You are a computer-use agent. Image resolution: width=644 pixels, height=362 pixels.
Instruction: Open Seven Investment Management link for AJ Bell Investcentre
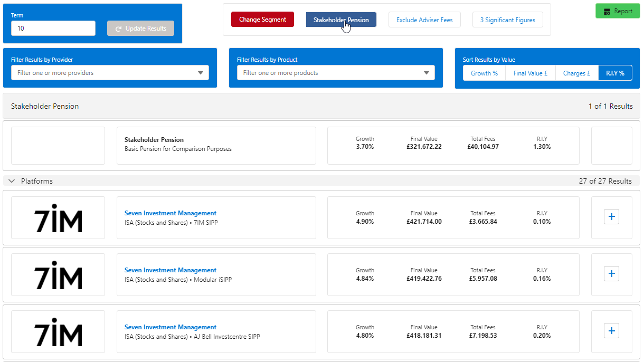tap(171, 327)
